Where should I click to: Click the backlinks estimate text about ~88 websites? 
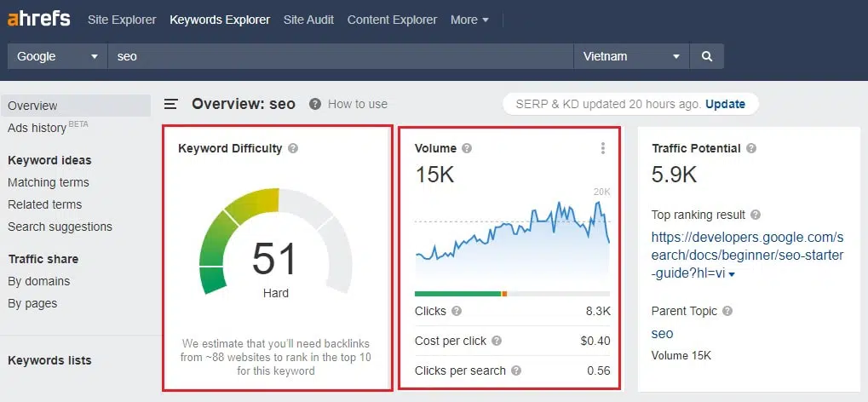pyautogui.click(x=276, y=358)
